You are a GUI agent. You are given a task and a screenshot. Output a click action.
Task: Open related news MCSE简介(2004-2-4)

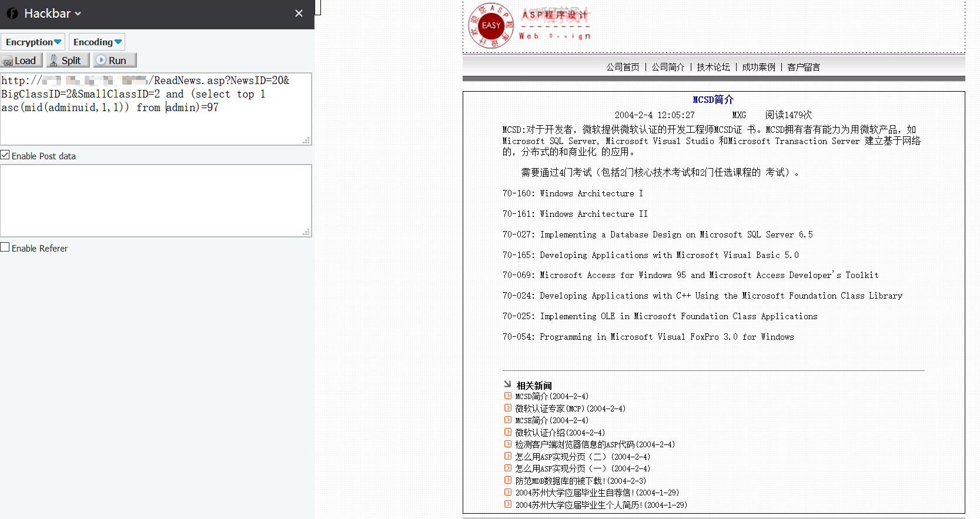pos(552,421)
